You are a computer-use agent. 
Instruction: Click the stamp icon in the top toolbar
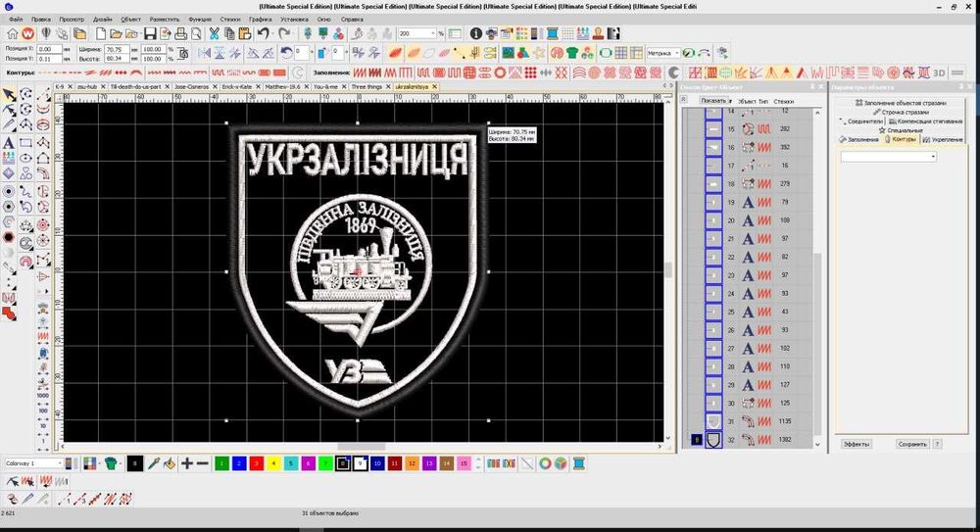(x=598, y=33)
